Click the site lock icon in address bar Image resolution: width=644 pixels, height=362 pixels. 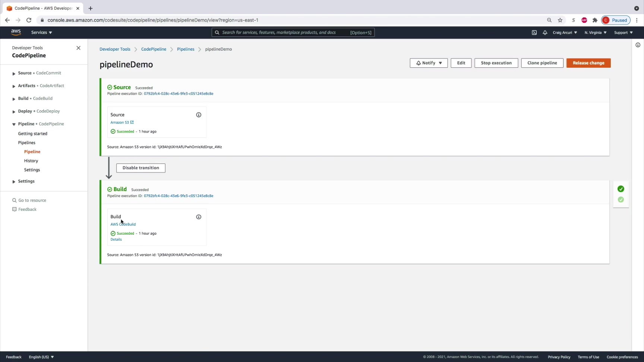42,20
